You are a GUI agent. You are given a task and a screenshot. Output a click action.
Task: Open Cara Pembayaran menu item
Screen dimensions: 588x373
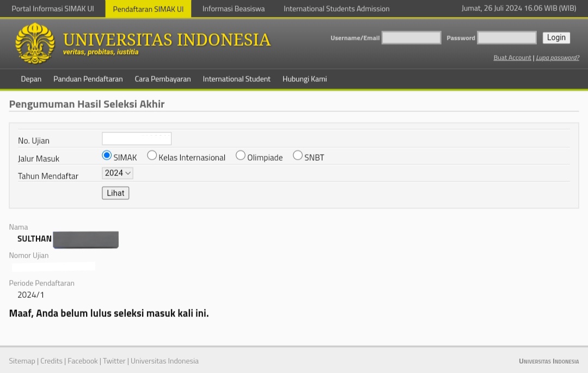[x=163, y=79]
